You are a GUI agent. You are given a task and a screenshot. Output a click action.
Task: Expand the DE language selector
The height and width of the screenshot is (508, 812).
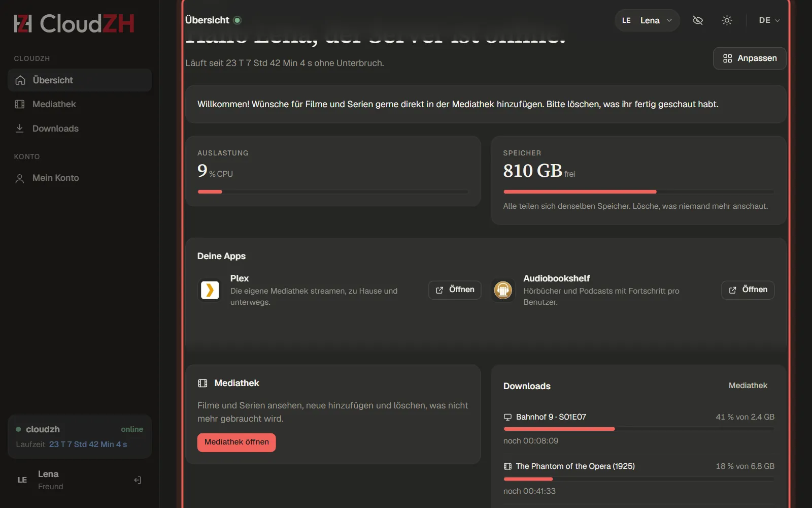pyautogui.click(x=769, y=20)
